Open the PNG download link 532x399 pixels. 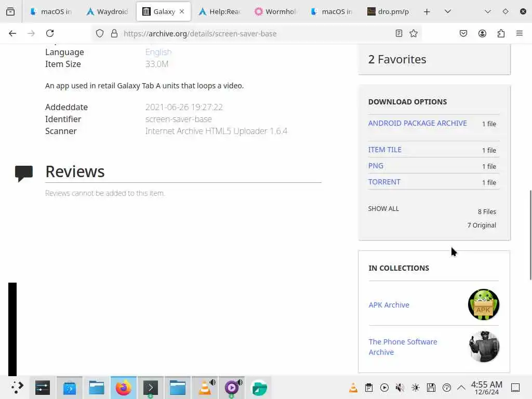point(376,166)
